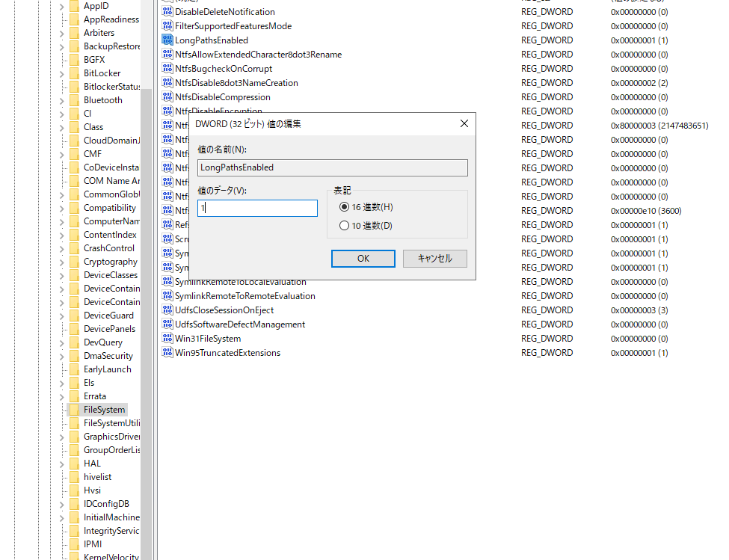This screenshot has height=560, width=729.
Task: Select the decimal (10 進数) radio button
Action: 344,225
